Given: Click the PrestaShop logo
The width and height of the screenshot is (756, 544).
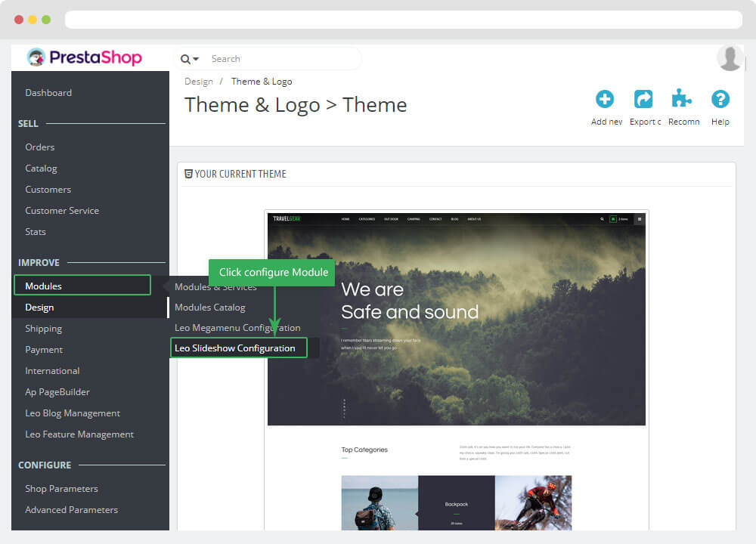Looking at the screenshot, I should (85, 57).
